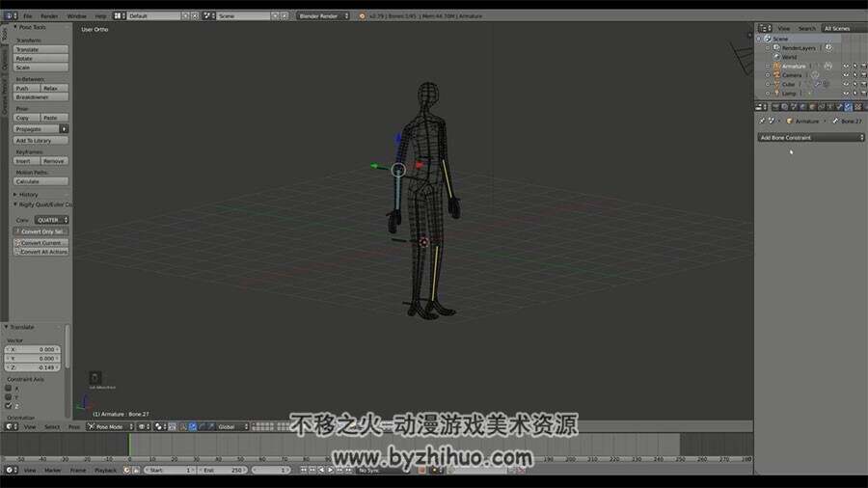Click the Insert keyframe button
868x488 pixels.
coord(27,161)
